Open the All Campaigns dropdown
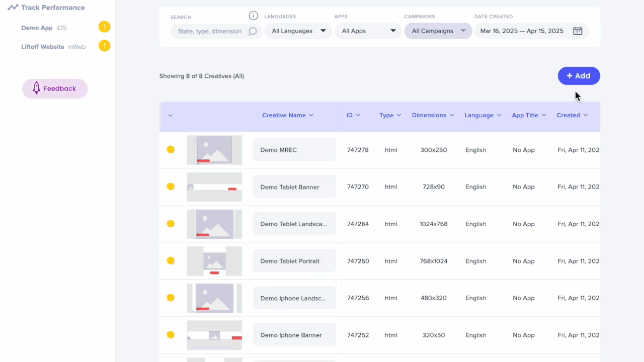 tap(438, 31)
